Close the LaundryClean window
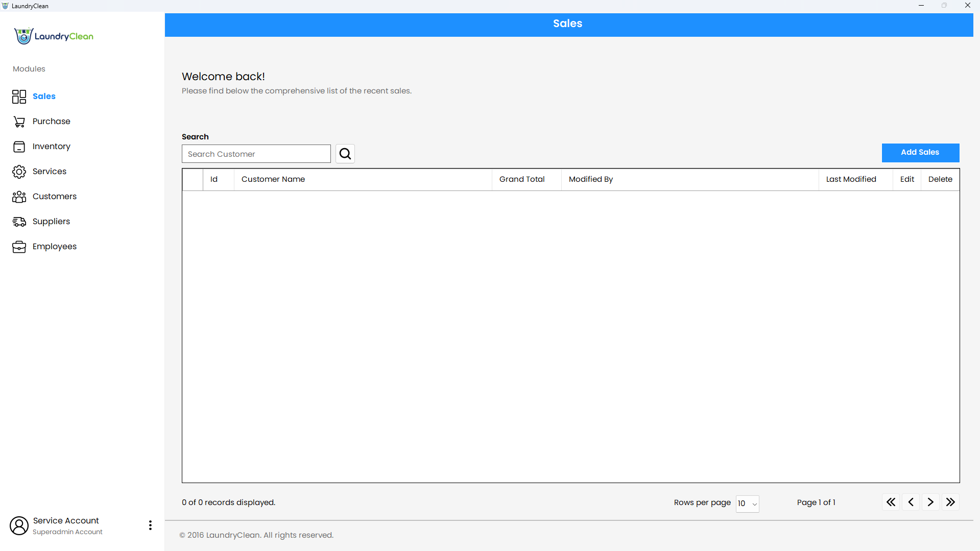 click(x=967, y=6)
